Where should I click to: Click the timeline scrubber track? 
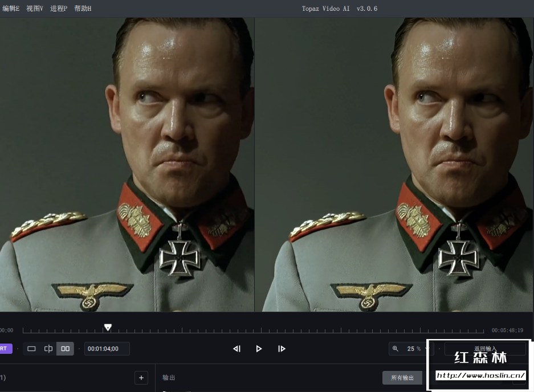253,330
